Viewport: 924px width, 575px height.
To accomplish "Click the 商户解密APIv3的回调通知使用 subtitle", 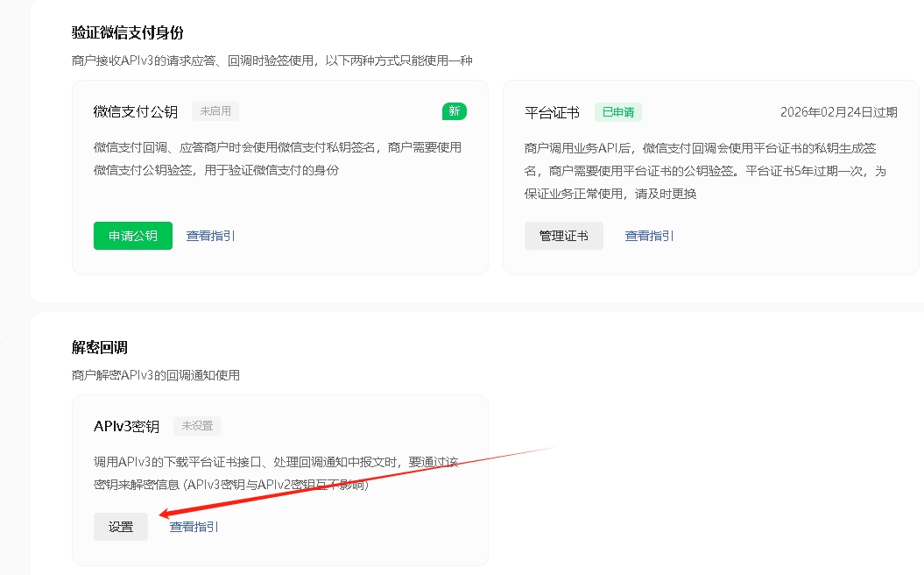I will pyautogui.click(x=156, y=375).
